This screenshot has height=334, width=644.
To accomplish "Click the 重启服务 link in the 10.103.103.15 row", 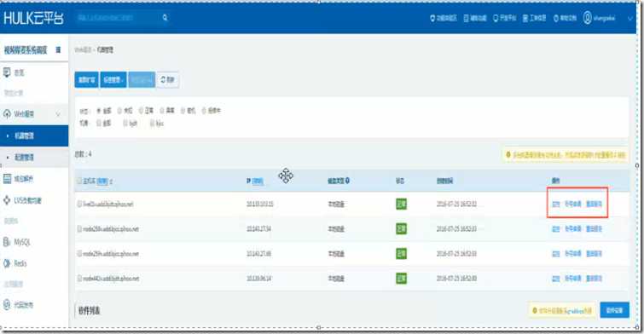I will point(594,204).
